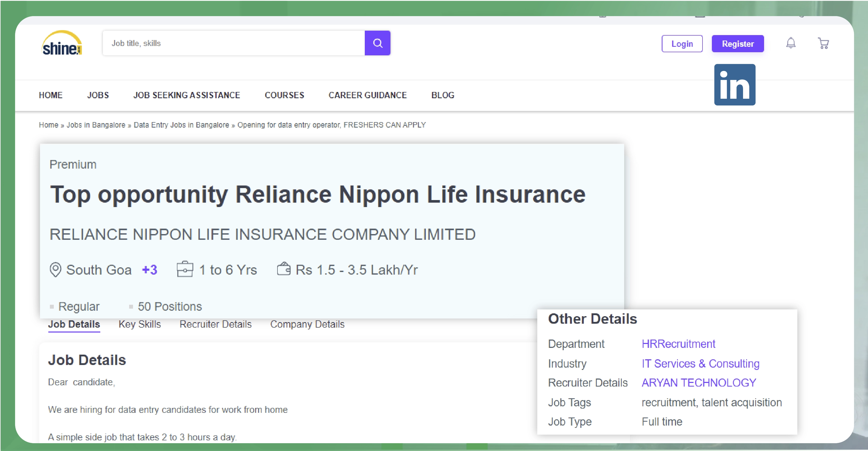Click the simple side job line

[142, 437]
